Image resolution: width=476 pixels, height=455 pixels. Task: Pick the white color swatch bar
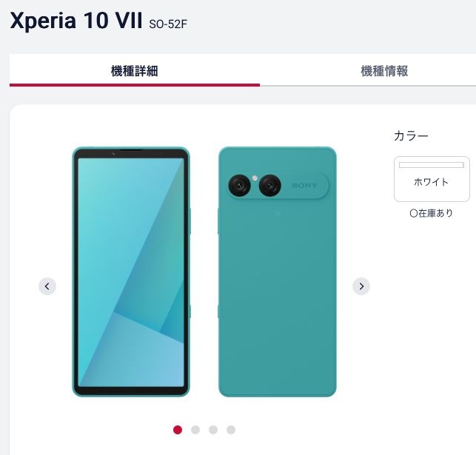tap(432, 165)
